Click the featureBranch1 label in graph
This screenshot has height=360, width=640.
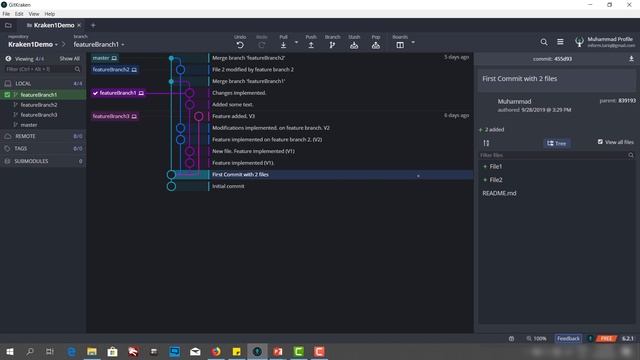click(118, 93)
